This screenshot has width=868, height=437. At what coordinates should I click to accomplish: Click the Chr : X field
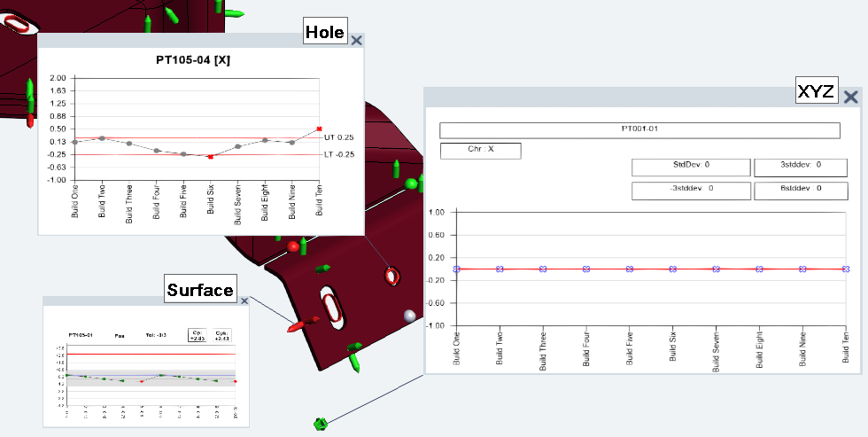[x=480, y=150]
